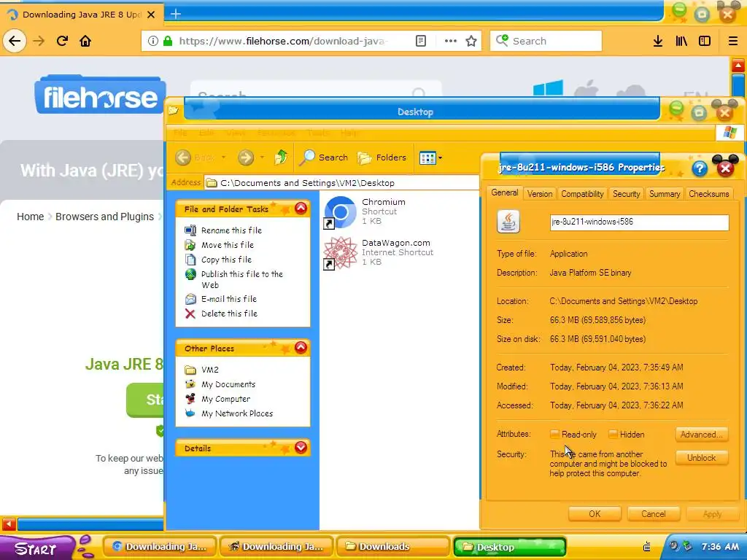The width and height of the screenshot is (747, 560).
Task: Close the Downloading Java JRE tab
Action: tap(151, 15)
